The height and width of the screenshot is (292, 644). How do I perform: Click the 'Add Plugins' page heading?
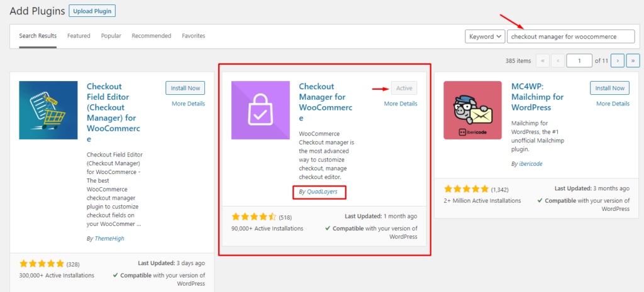pos(37,11)
